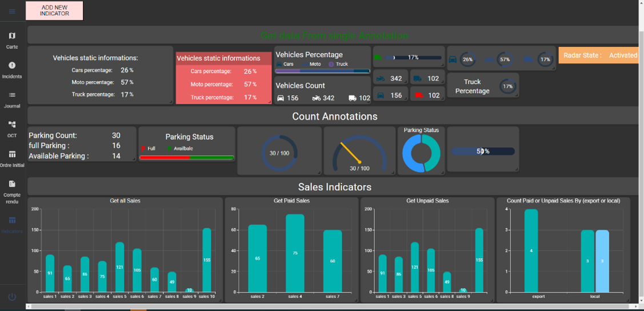Toggle the Truck legend in Vehicles Percentage
This screenshot has width=644, height=311.
[x=338, y=64]
